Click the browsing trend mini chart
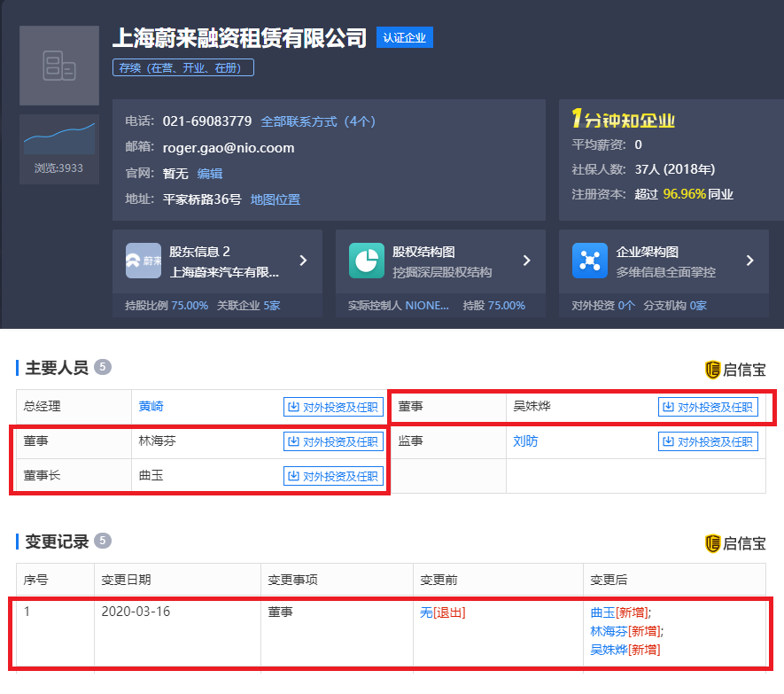The width and height of the screenshot is (784, 694). [x=58, y=135]
